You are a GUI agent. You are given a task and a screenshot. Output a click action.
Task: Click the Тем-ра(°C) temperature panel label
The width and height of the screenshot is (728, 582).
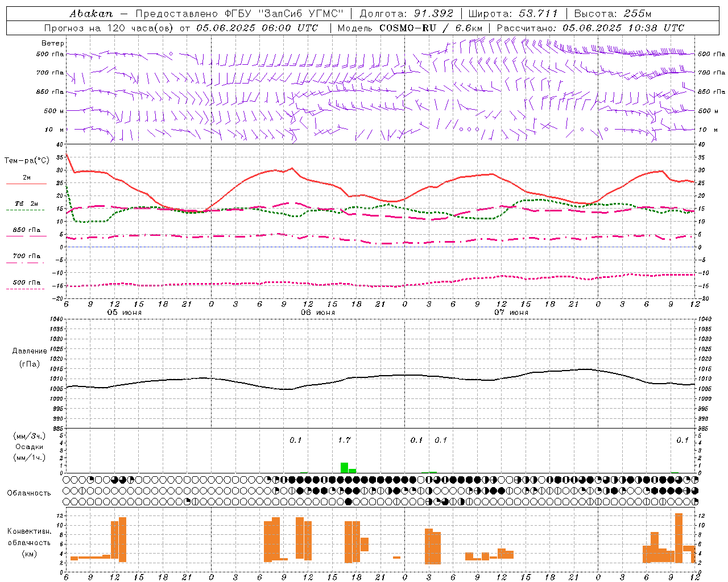27,161
